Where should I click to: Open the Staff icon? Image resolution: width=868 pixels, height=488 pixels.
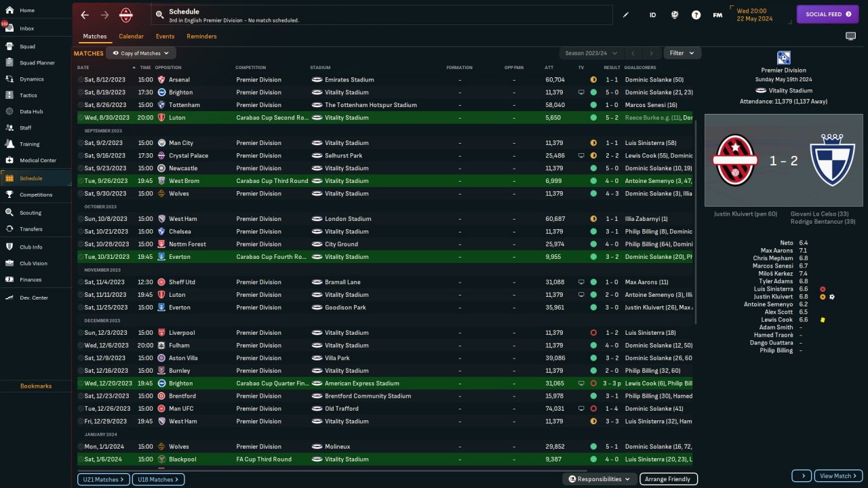pyautogui.click(x=9, y=127)
